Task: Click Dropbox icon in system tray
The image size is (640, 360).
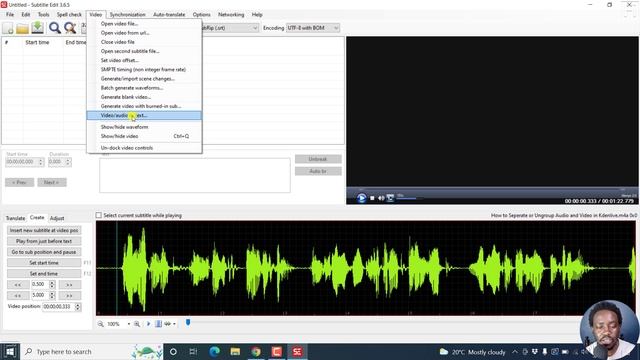Action: pyautogui.click(x=535, y=351)
